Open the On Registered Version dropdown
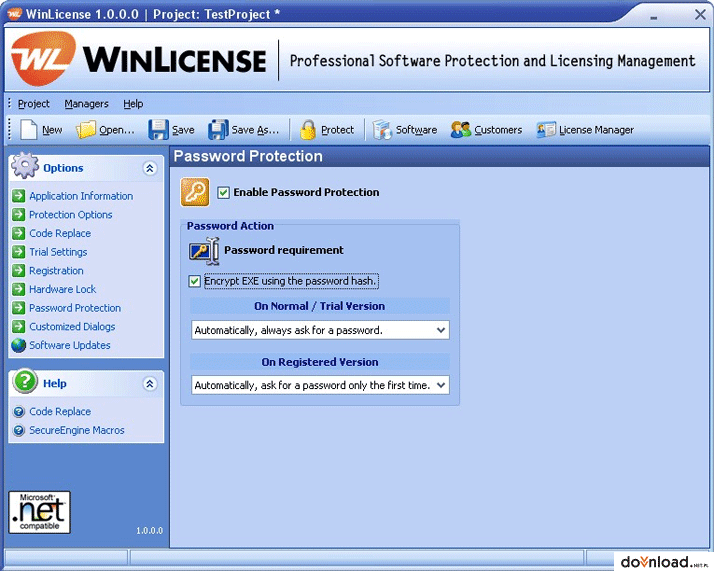Screen dimensions: 714x571 pos(320,385)
